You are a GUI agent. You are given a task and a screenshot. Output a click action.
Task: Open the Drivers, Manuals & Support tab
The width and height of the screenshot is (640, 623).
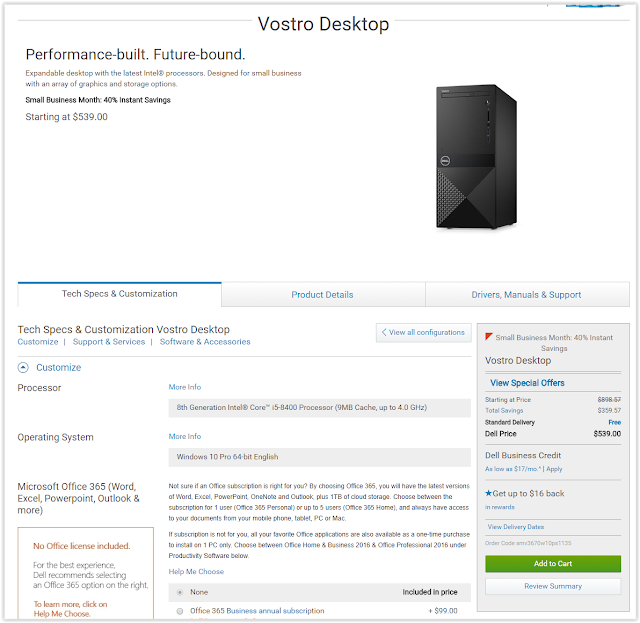527,295
